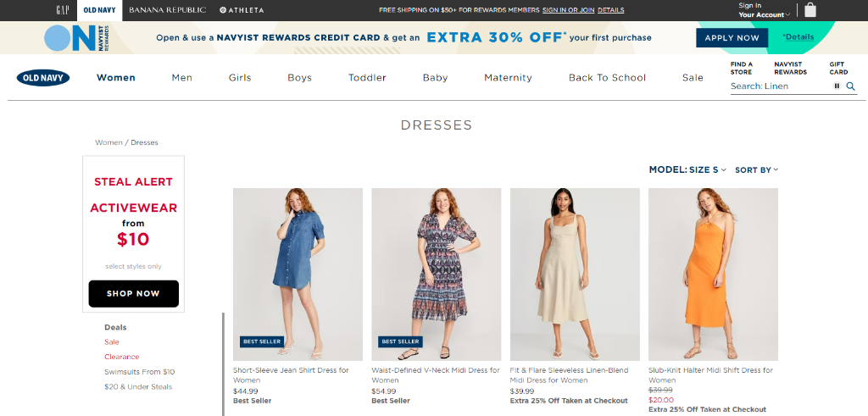
Task: Open the Women menu
Action: [x=115, y=78]
